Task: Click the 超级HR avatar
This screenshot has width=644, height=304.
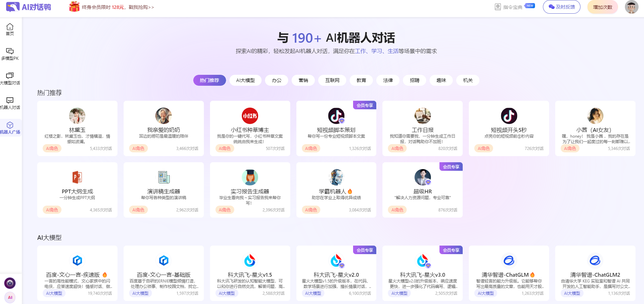Action: pos(423,177)
